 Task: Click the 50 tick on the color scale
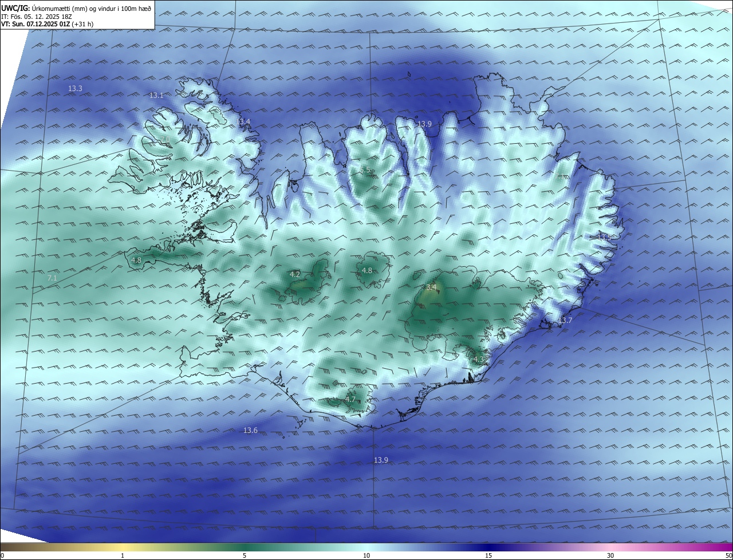[x=728, y=555]
